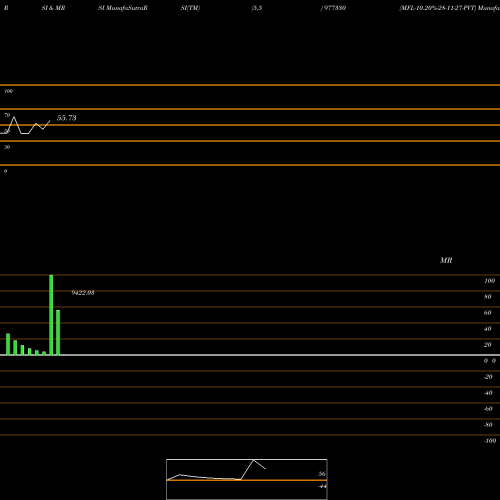Click the MR axis label -100

(490, 441)
